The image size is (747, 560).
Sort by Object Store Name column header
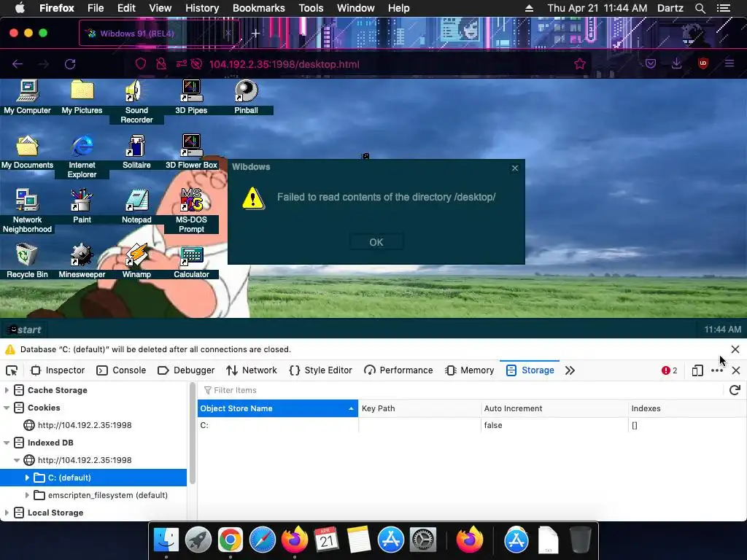click(x=278, y=408)
